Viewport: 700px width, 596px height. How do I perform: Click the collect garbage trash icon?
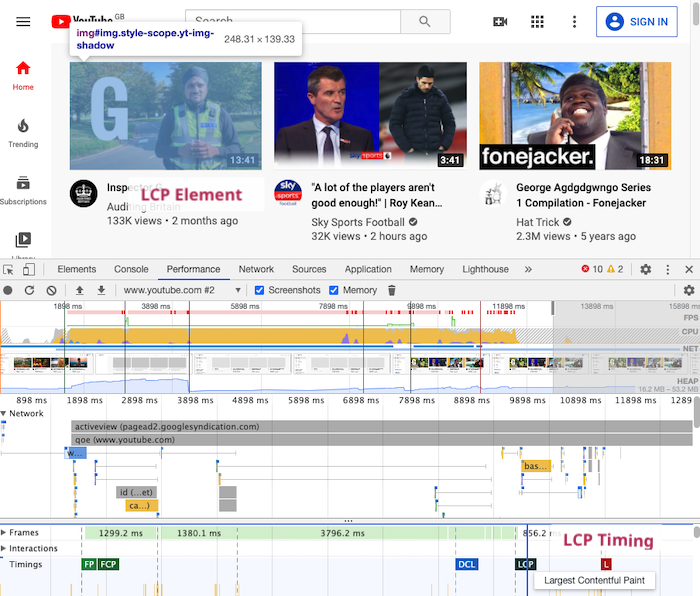click(392, 290)
